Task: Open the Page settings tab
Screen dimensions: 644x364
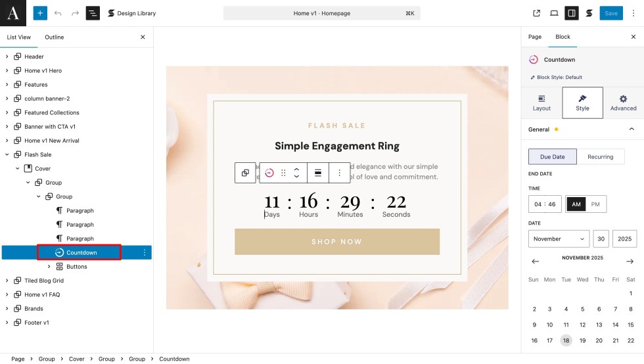Action: pos(535,37)
